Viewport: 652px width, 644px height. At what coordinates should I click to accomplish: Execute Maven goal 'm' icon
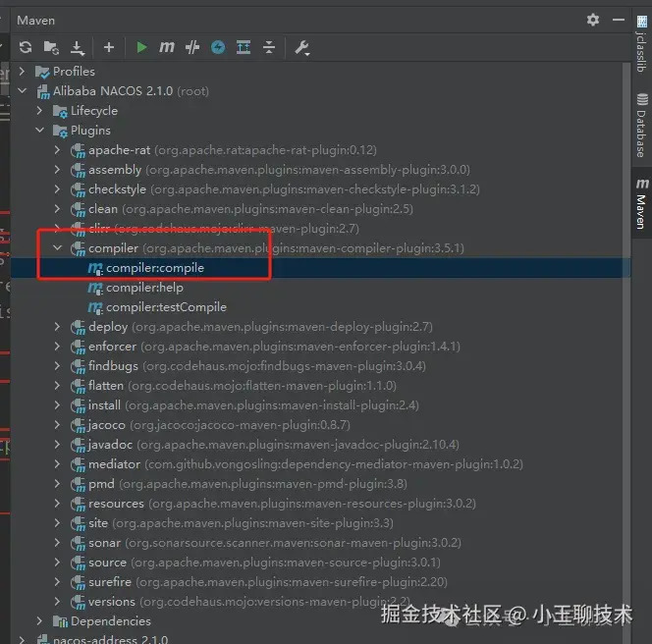point(167,47)
